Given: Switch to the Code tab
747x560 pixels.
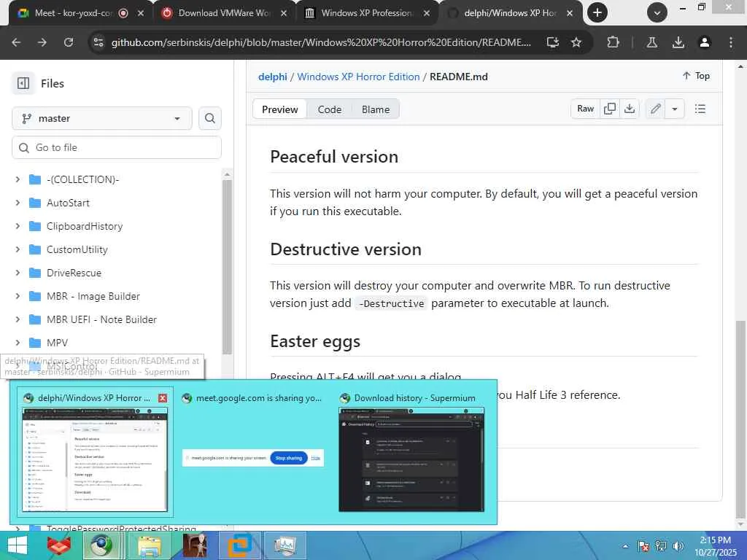Looking at the screenshot, I should point(329,109).
